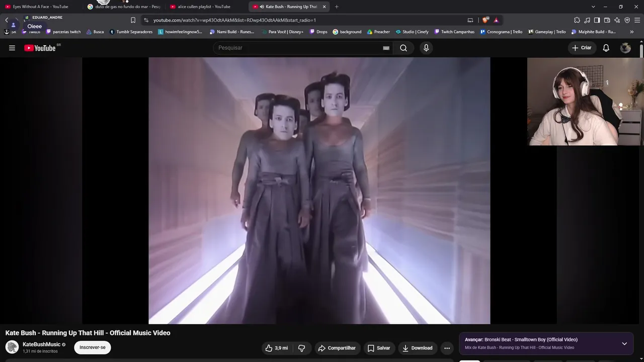Start voice search with the microphone icon
Screen dimensions: 644x362
(426, 48)
